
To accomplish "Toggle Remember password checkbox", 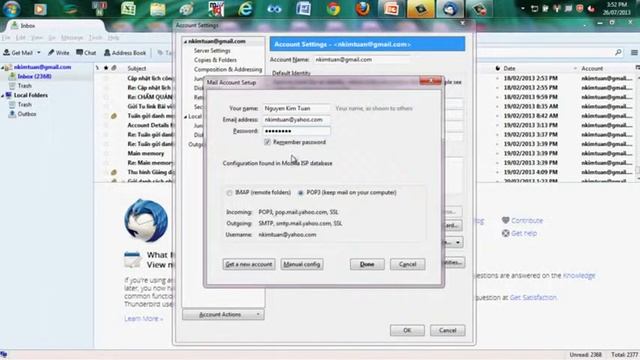I will [267, 142].
